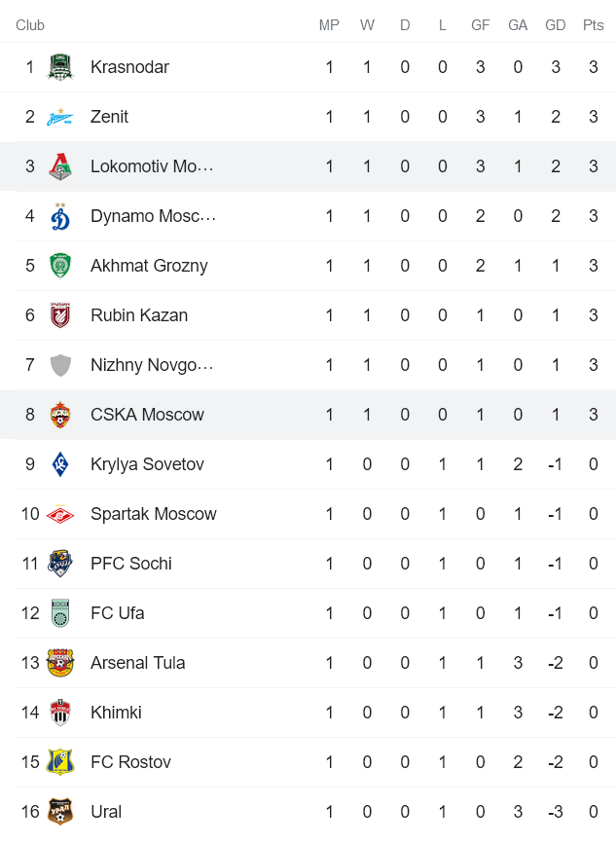Click the FC Rostov badge
616x844 pixels.
59,762
